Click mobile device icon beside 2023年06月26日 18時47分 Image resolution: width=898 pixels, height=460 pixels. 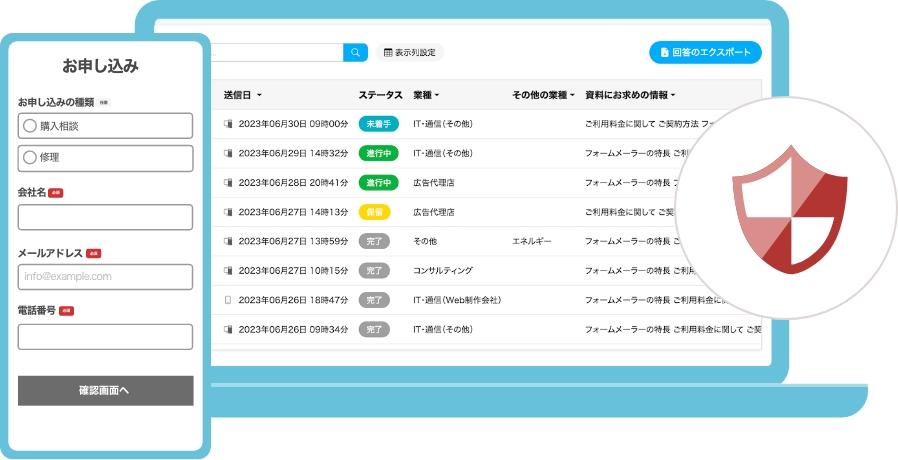228,299
